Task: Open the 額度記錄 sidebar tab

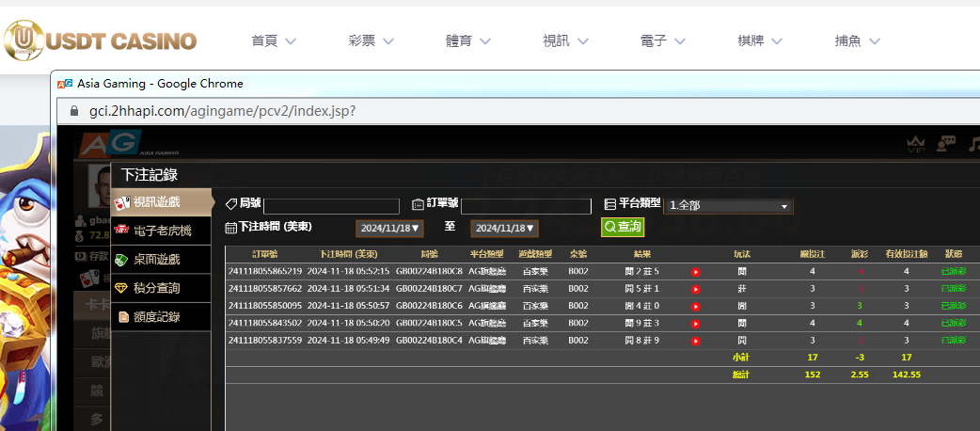Action: (158, 317)
